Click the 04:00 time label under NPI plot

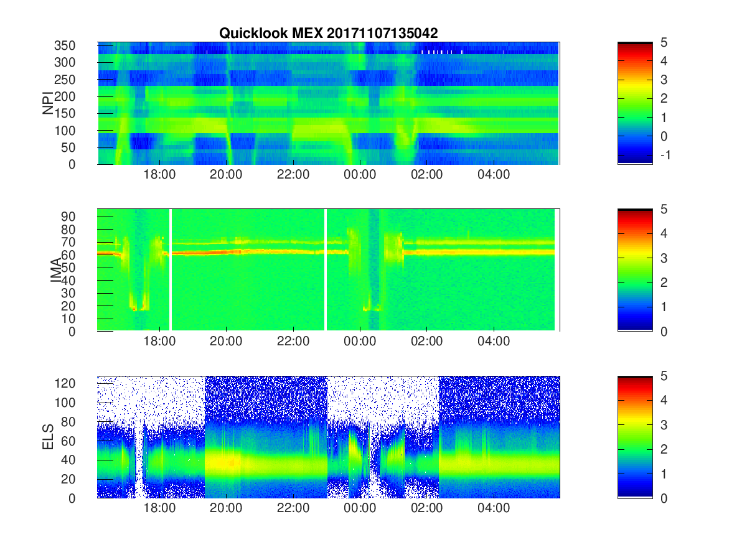[x=494, y=175]
